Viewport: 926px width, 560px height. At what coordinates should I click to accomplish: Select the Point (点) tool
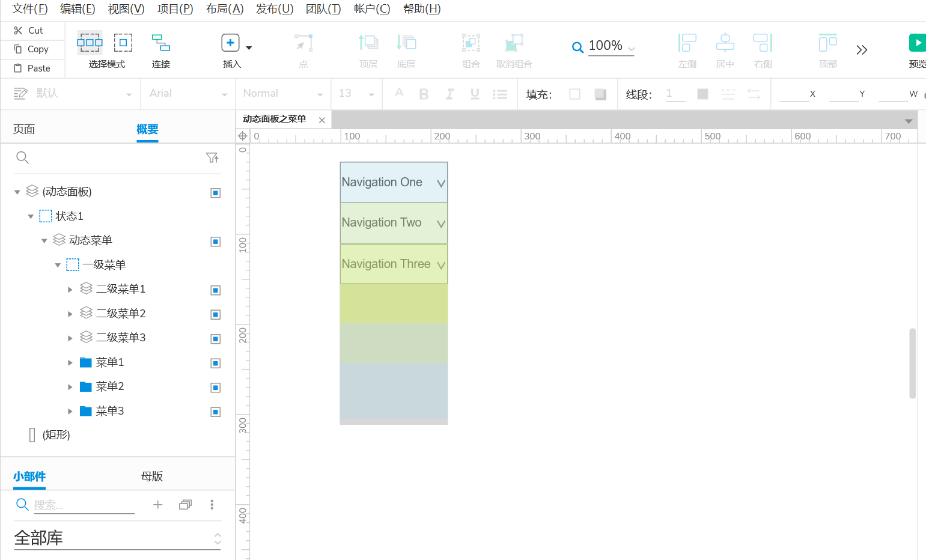(x=303, y=43)
